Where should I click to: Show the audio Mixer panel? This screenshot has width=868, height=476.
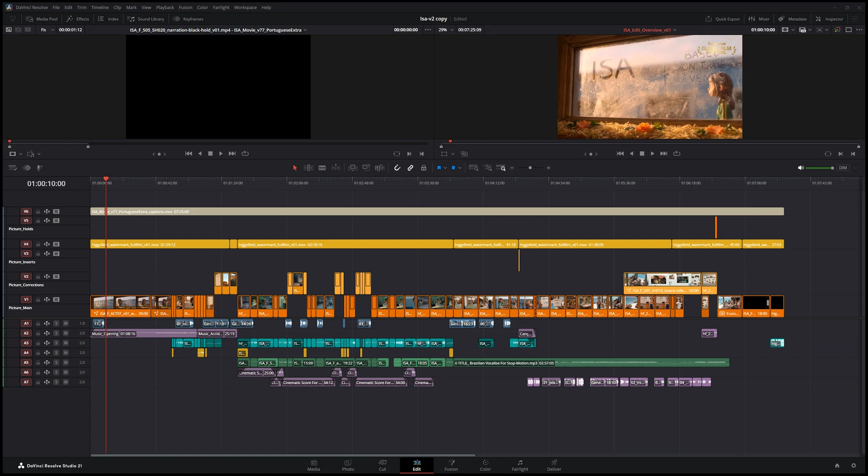759,19
